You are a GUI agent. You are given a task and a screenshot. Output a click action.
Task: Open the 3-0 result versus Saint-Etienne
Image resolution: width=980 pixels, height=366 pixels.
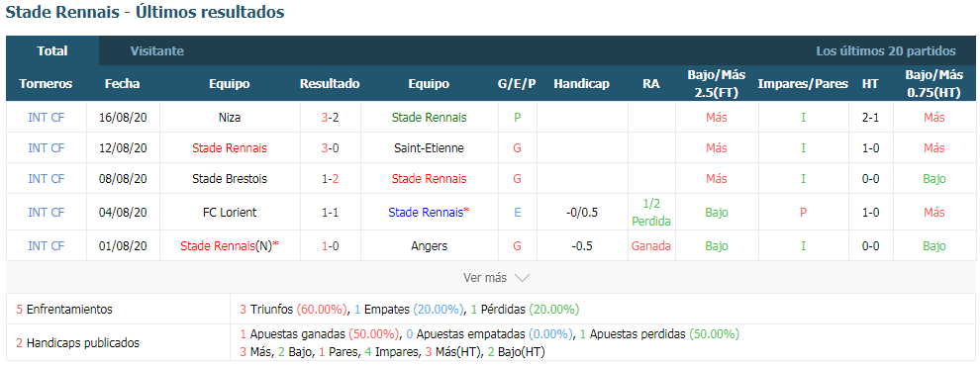point(330,148)
